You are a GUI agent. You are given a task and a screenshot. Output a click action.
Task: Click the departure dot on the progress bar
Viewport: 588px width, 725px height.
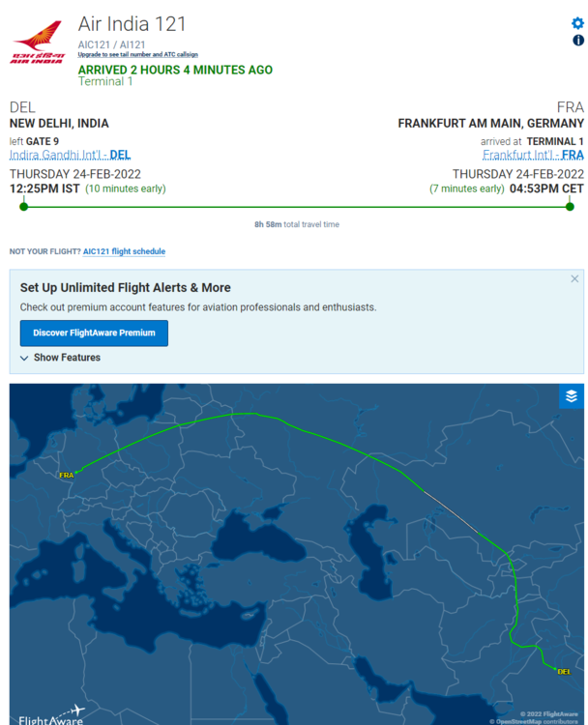coord(24,206)
